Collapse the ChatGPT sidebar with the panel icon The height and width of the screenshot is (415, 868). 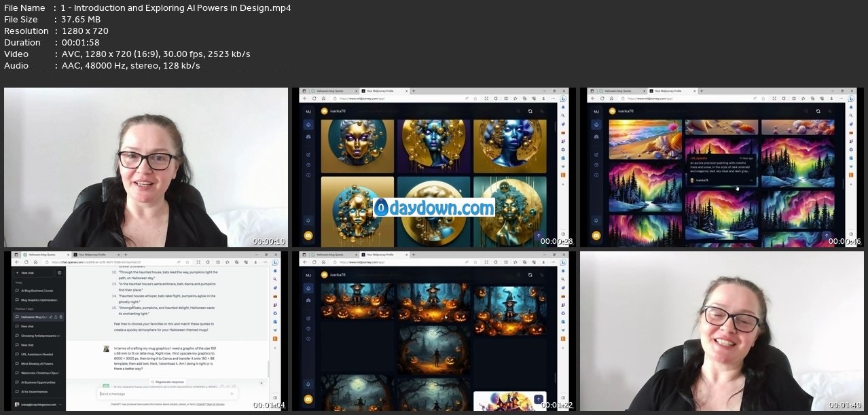click(x=60, y=272)
